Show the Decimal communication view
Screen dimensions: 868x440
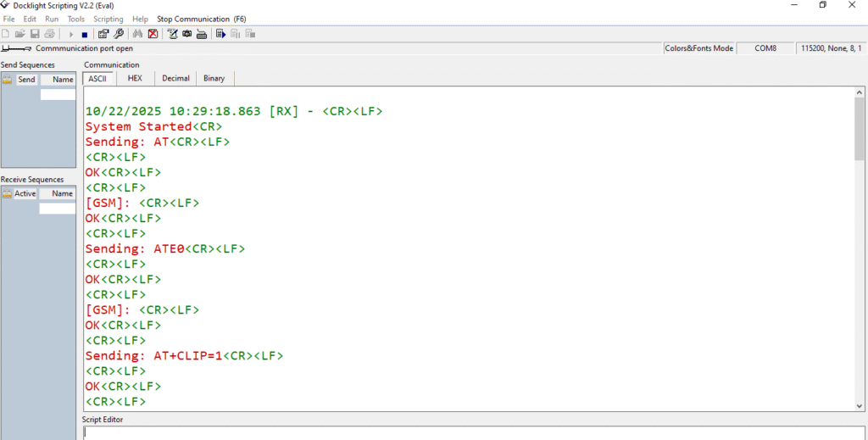pyautogui.click(x=175, y=78)
